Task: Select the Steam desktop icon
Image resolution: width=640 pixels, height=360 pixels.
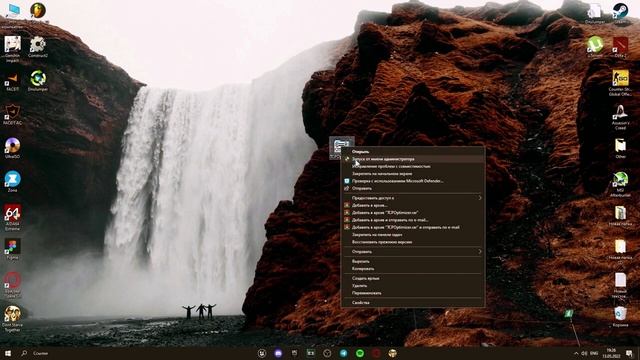Action: (621, 12)
